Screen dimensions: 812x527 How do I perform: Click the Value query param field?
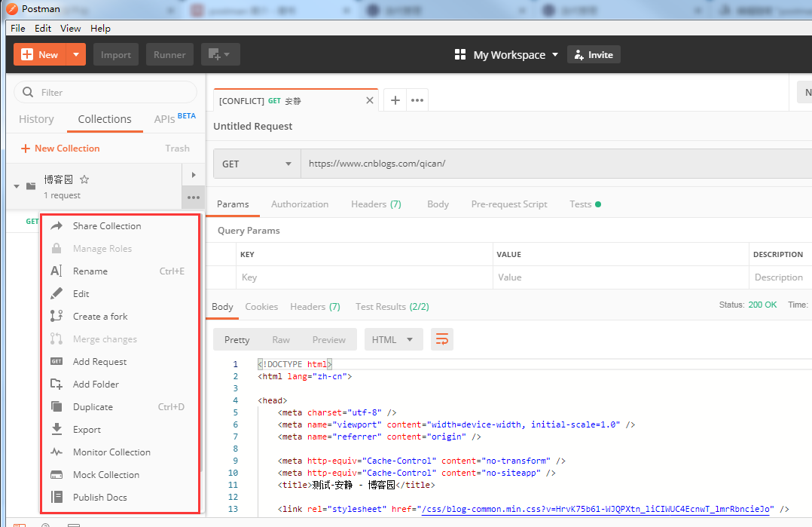[x=621, y=277]
